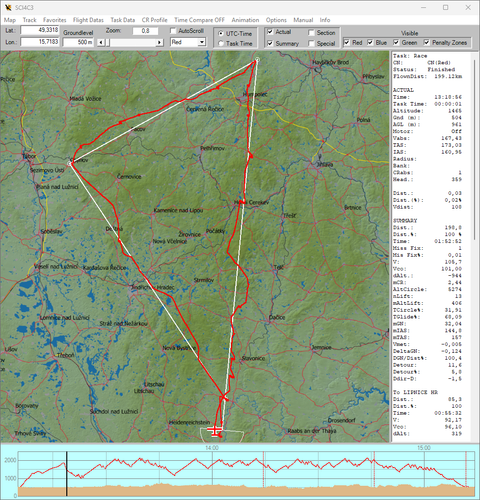This screenshot has width=480, height=500.
Task: Click the Visible group label
Action: [410, 33]
